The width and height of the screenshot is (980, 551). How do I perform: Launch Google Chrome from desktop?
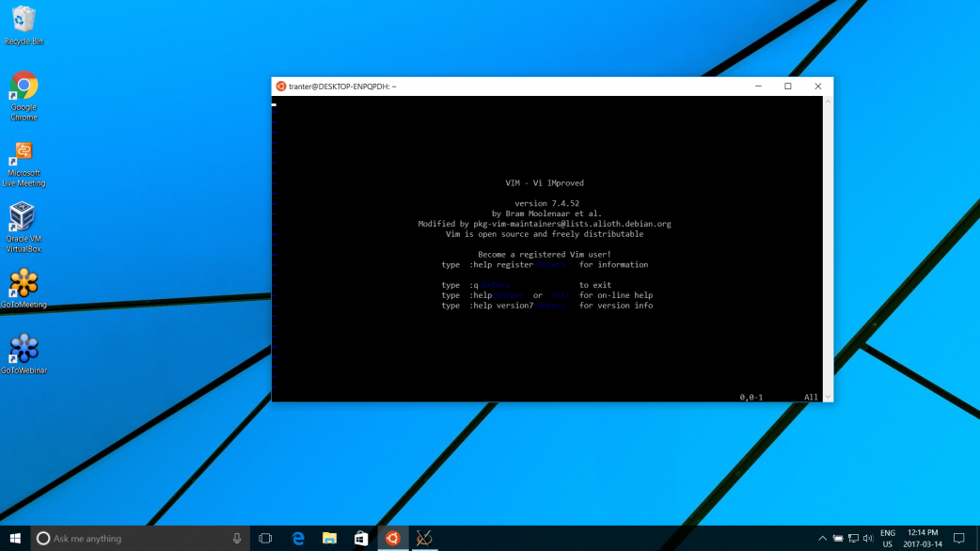tap(24, 87)
